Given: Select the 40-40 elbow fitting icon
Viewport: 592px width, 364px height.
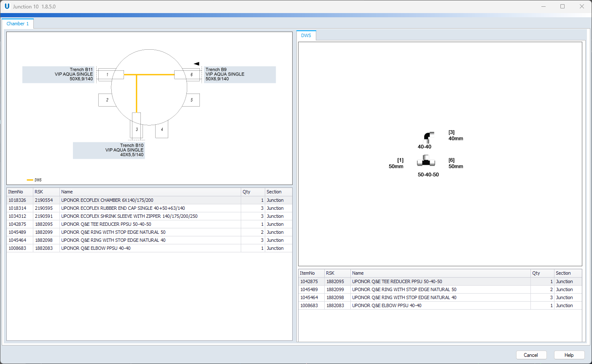Looking at the screenshot, I should coord(429,137).
